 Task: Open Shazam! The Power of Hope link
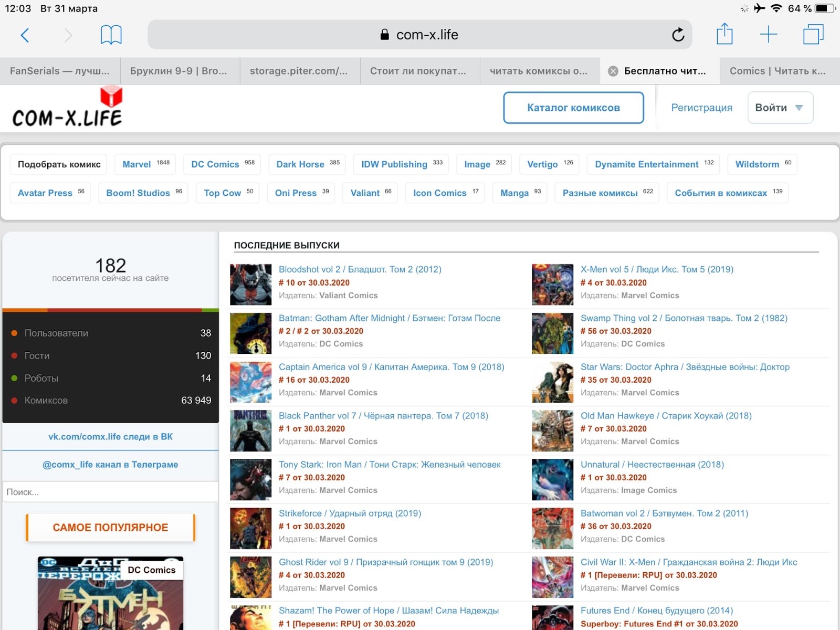click(x=388, y=611)
